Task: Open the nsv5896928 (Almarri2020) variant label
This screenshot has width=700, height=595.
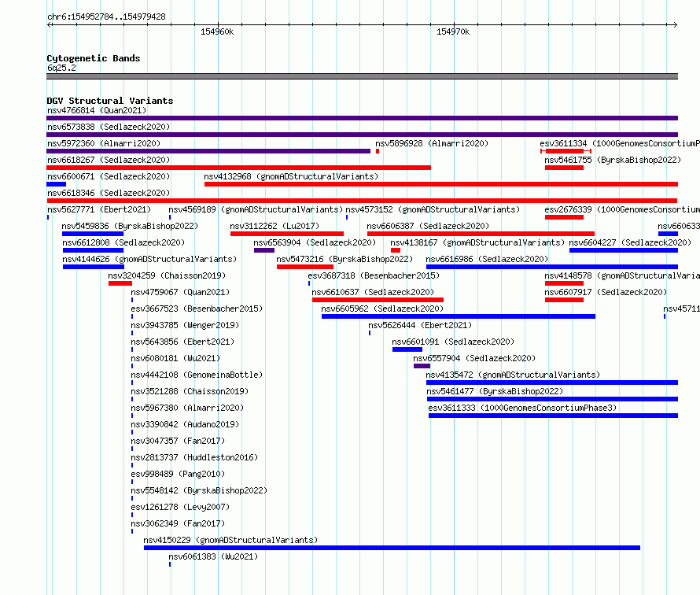Action: tap(432, 143)
